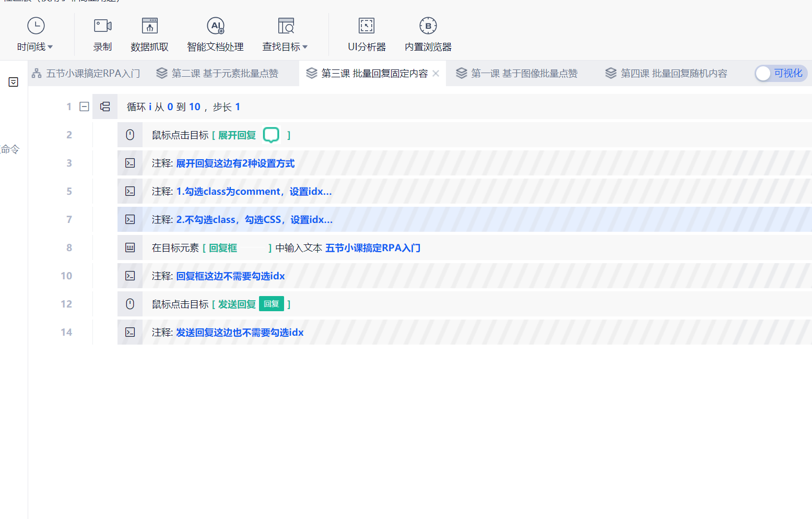Click comment icon on 1.勾选class为comment row
The height and width of the screenshot is (519, 812).
(x=130, y=191)
